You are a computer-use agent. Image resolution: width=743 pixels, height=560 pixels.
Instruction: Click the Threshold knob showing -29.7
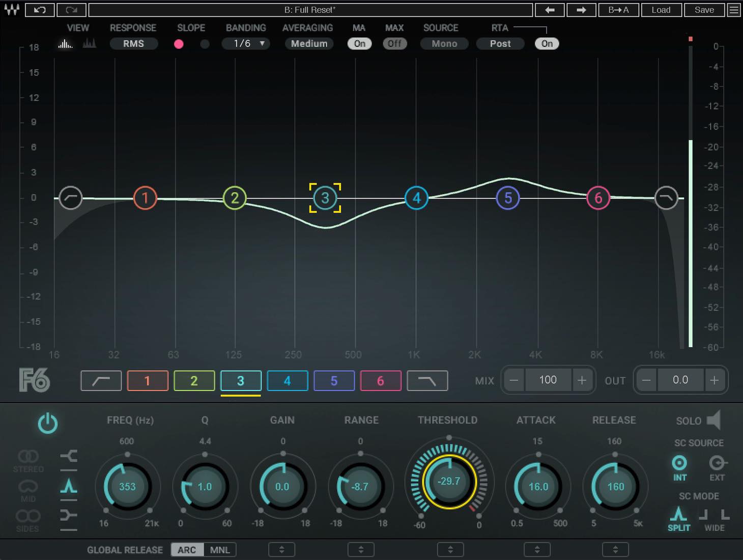[449, 481]
